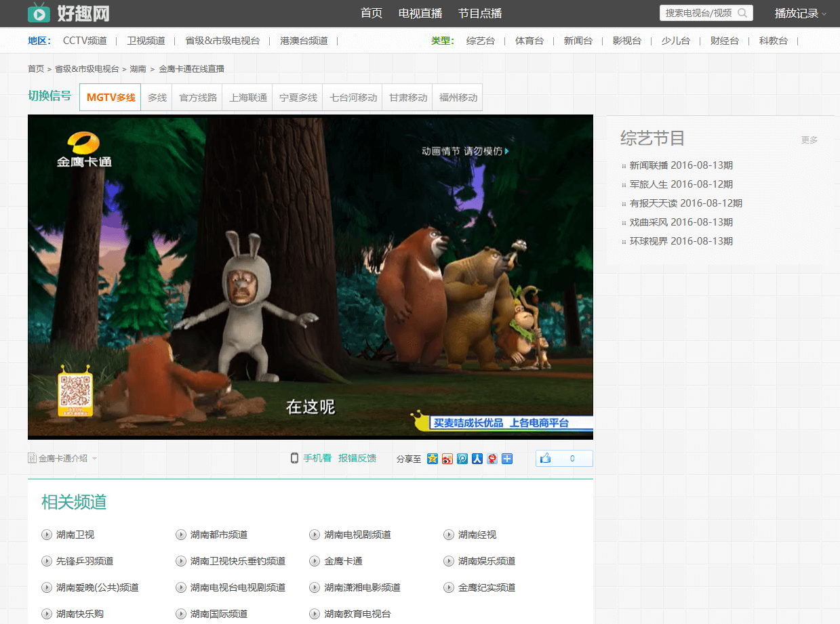
Task: Click 报错反馈 link
Action: pos(357,458)
